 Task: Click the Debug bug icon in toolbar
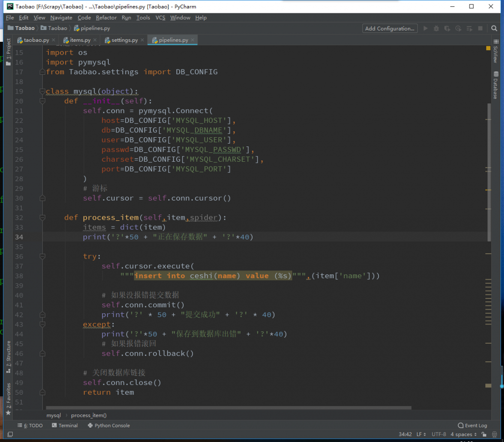(437, 29)
